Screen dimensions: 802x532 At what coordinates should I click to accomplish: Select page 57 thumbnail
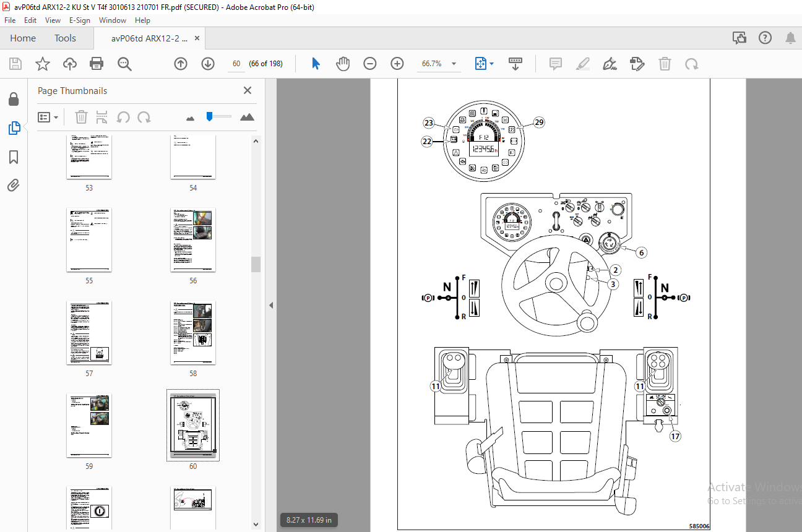(x=89, y=333)
